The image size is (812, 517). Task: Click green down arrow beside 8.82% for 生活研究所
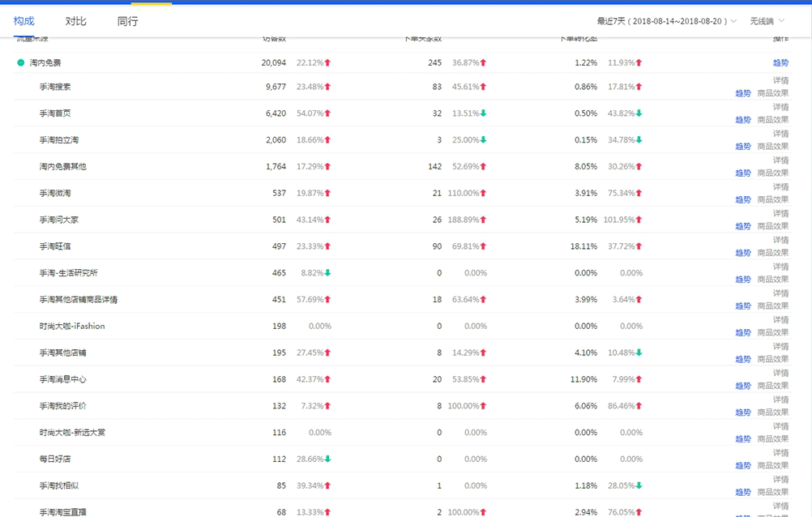(328, 273)
